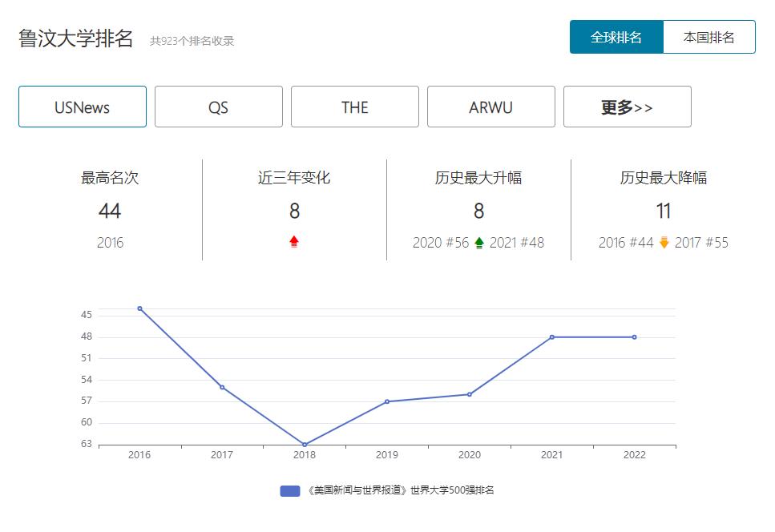Click the 2021 data point at rank 48
Image resolution: width=775 pixels, height=532 pixels.
click(552, 337)
